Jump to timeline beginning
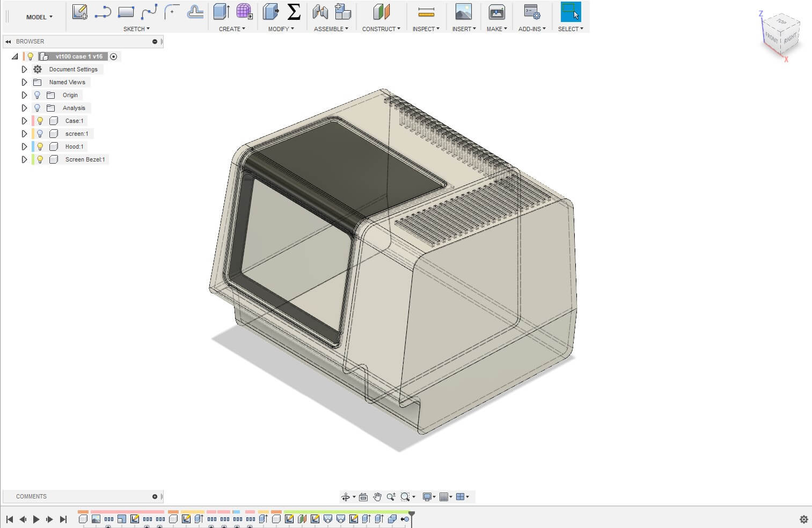The width and height of the screenshot is (812, 528). (10, 519)
